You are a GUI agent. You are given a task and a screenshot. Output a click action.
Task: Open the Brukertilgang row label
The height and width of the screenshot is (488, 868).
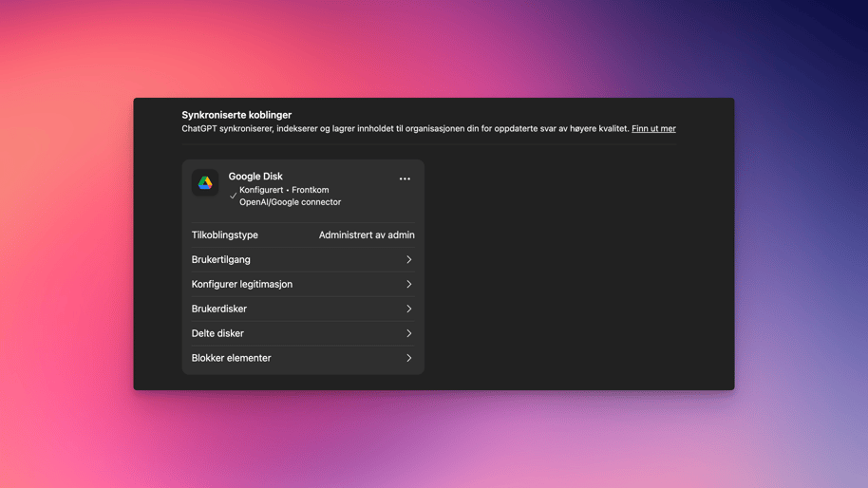[x=221, y=259]
